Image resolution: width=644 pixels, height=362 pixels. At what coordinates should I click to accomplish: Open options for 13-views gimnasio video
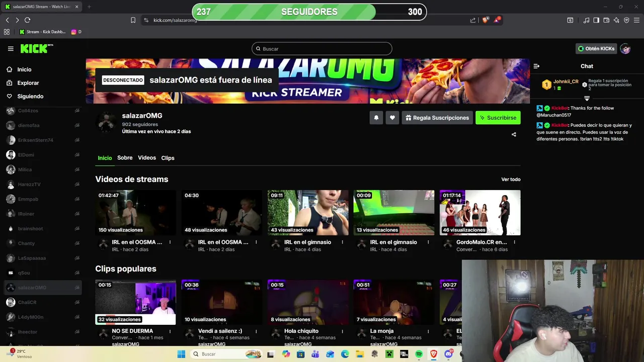click(x=428, y=242)
